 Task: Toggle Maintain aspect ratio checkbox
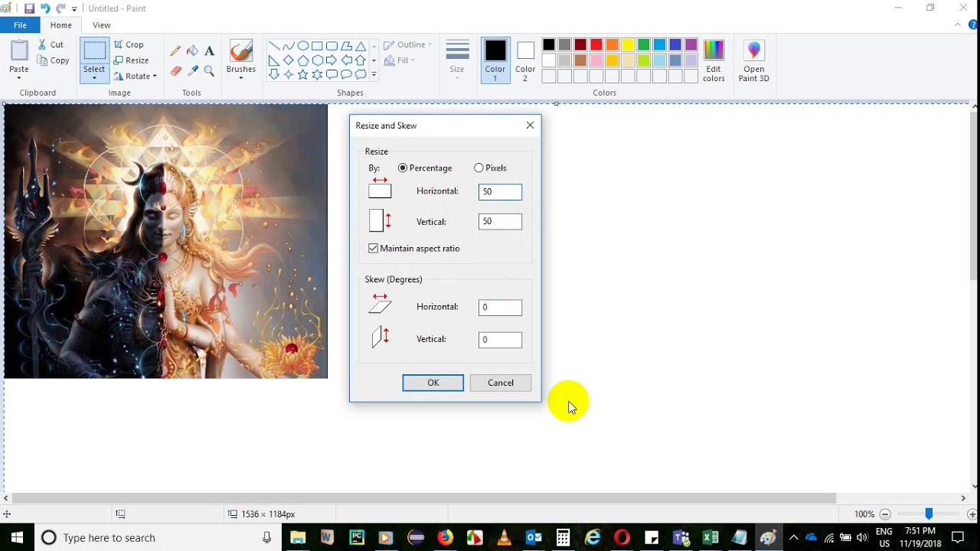click(373, 248)
